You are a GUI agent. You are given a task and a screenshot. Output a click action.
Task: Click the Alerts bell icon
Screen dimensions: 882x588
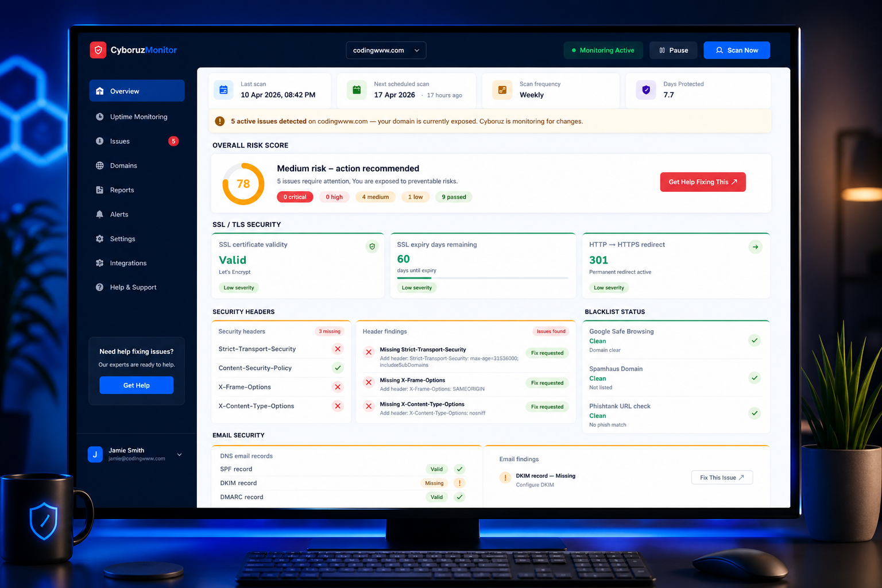coord(100,214)
